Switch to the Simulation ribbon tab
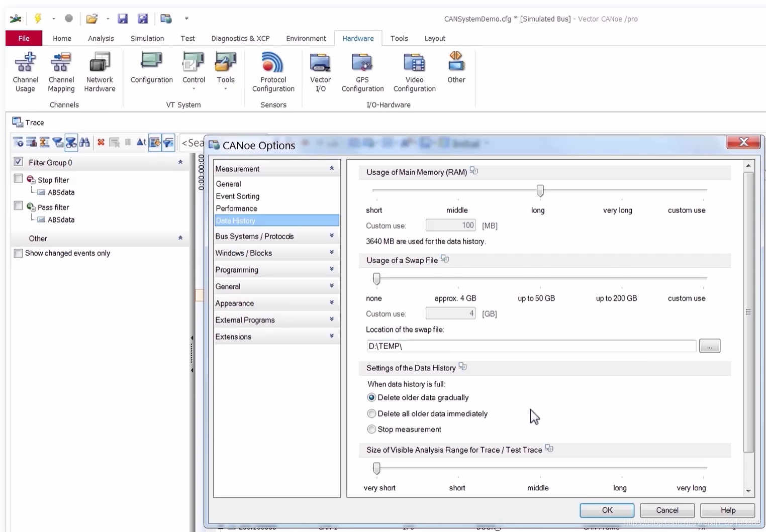The height and width of the screenshot is (532, 766). (147, 38)
